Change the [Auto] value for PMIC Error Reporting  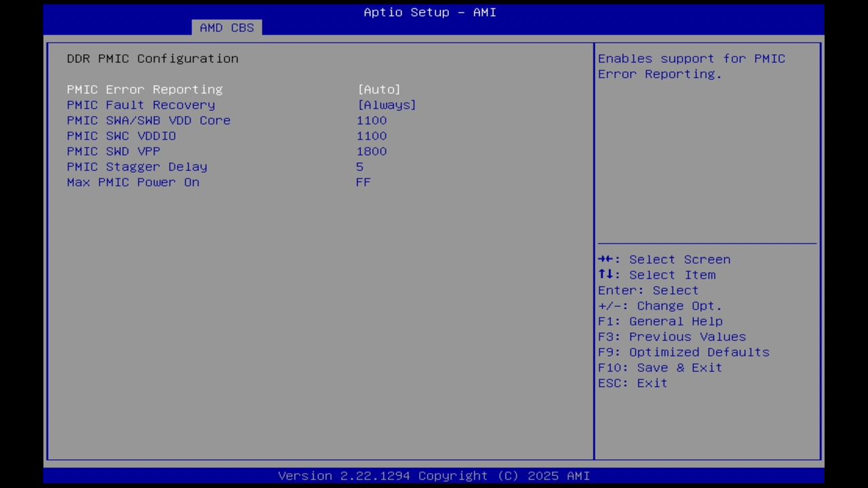379,89
